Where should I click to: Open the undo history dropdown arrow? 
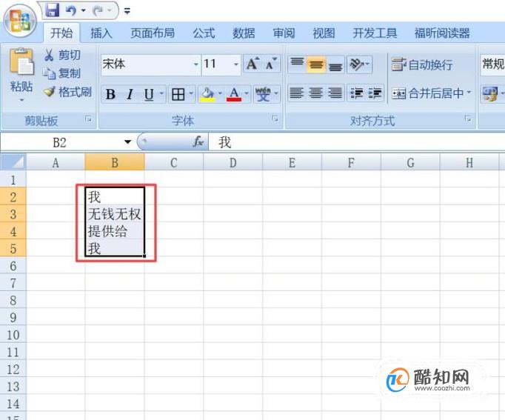(x=83, y=11)
